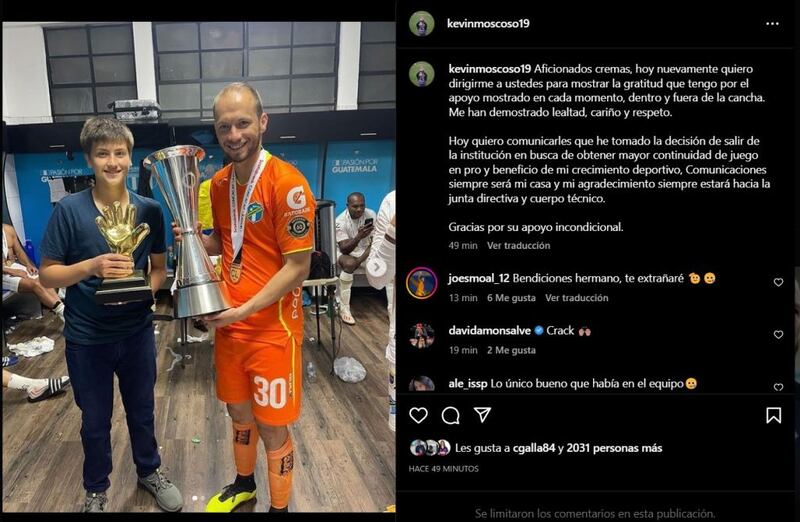Like davidamonsalve's Crack comment
The height and width of the screenshot is (522, 800).
point(778,334)
